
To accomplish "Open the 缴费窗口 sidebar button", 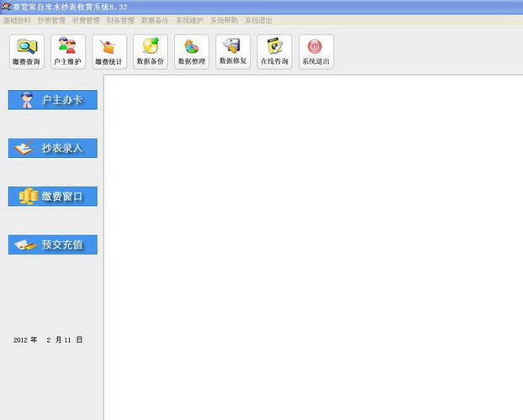I will click(53, 197).
